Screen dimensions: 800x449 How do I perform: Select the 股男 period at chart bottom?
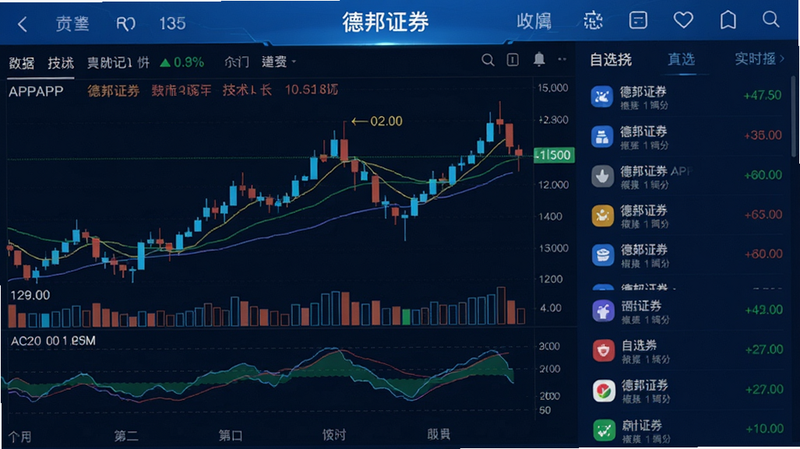438,434
